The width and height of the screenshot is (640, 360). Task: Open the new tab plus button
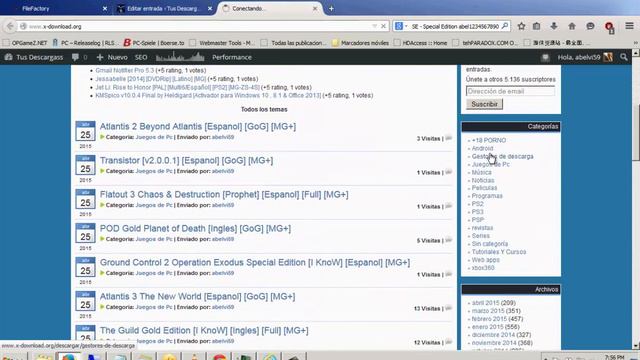click(x=331, y=9)
